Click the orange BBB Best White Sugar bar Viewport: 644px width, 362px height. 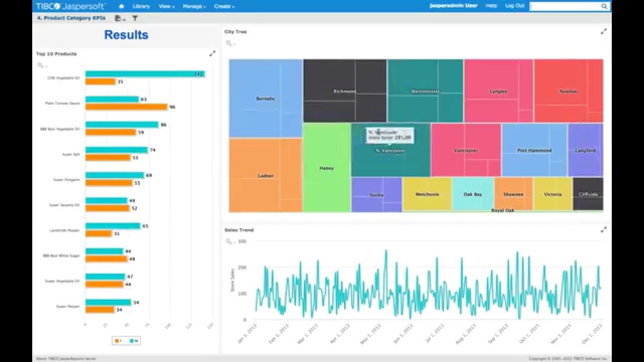[x=106, y=259]
